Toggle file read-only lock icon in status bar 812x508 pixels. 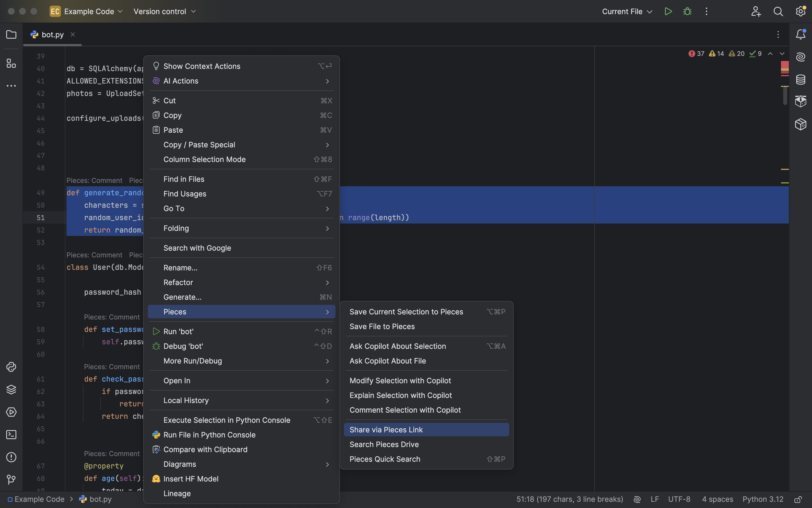tap(798, 500)
